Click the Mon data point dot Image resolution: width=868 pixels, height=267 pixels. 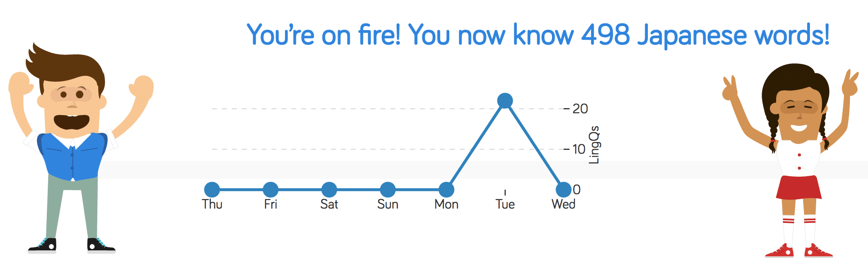(446, 190)
